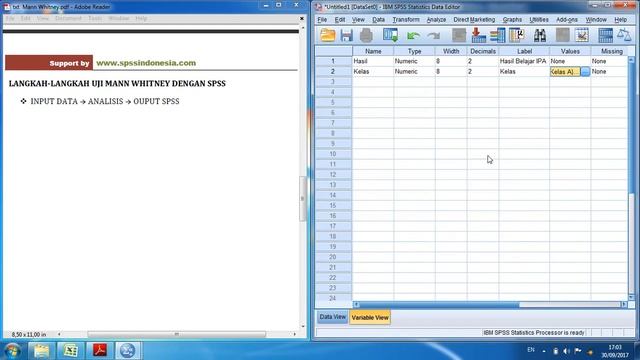
Task: Open the Data menu in SPSS
Action: tap(378, 20)
